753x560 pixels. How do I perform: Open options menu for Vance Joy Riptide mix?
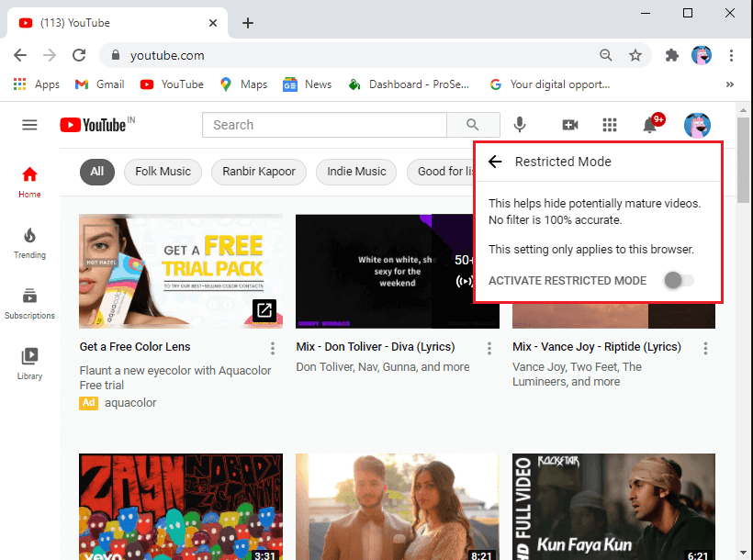(705, 348)
